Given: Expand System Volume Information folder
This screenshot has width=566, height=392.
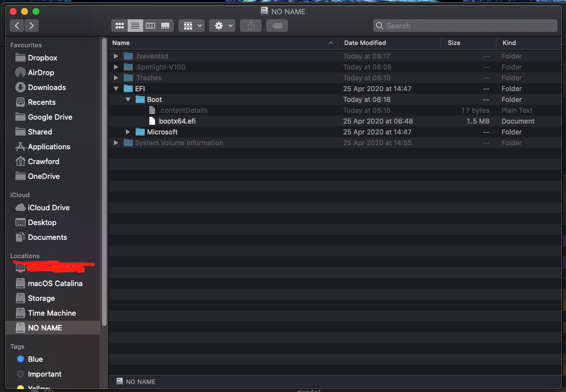Looking at the screenshot, I should pos(116,142).
